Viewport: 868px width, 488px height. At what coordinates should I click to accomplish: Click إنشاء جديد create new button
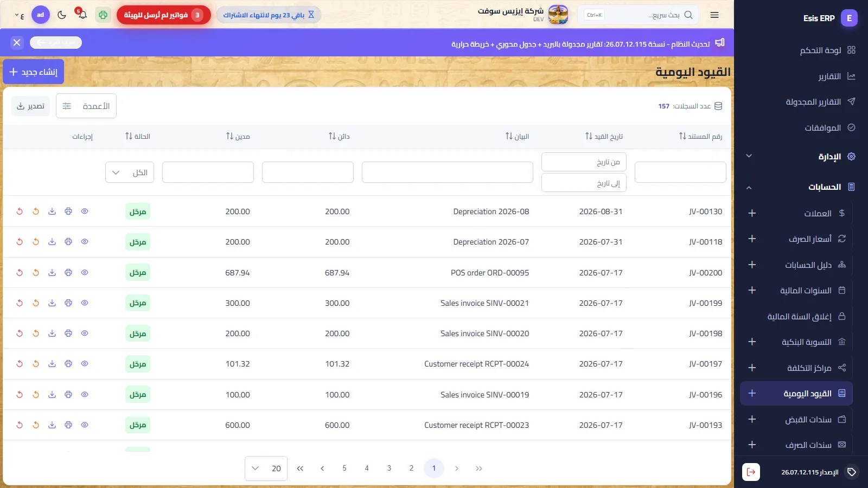pyautogui.click(x=34, y=72)
